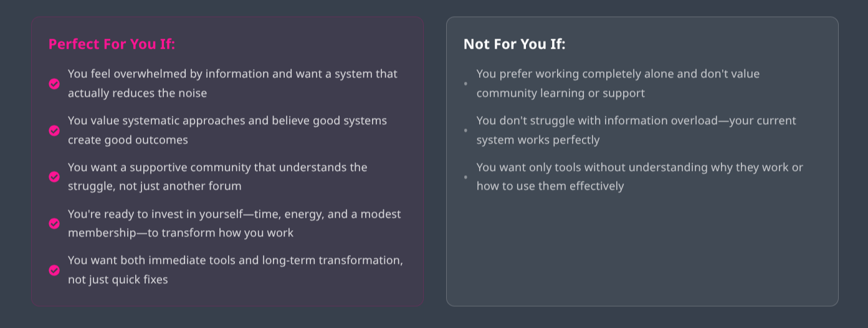This screenshot has height=328, width=868.
Task: Click the "not just quick fixes" line
Action: click(x=118, y=279)
